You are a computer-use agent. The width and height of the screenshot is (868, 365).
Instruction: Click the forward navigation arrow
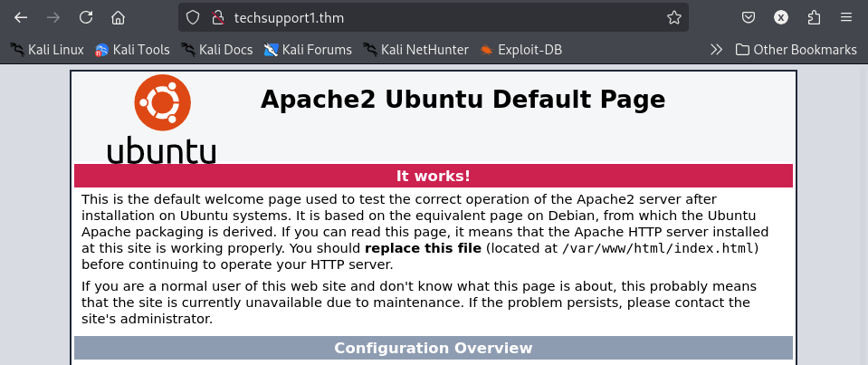(53, 18)
